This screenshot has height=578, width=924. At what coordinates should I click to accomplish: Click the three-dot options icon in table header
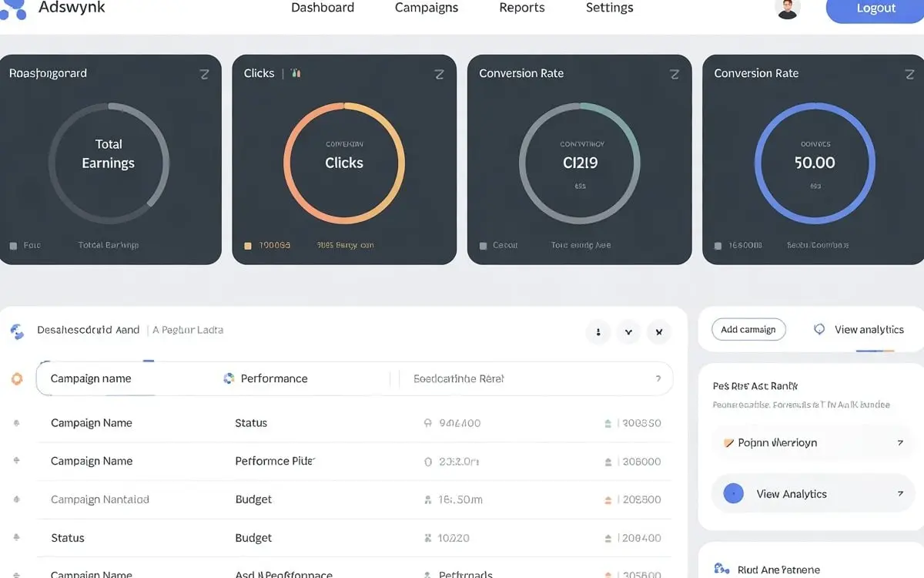point(598,332)
